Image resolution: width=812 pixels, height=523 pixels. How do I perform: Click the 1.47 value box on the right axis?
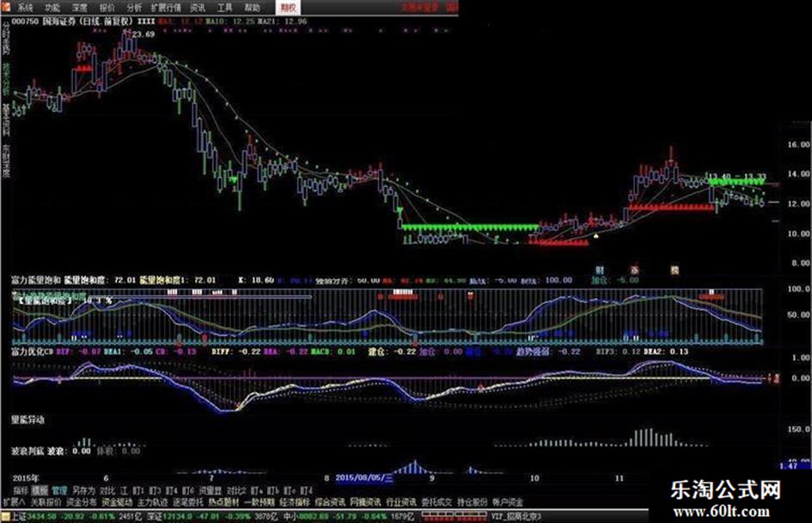pos(796,465)
